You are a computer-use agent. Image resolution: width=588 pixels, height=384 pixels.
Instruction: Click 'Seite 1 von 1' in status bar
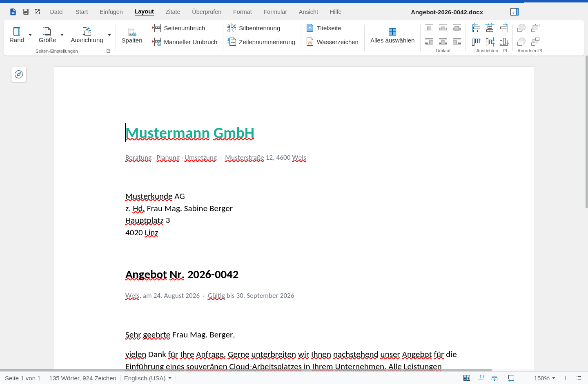pos(23,378)
